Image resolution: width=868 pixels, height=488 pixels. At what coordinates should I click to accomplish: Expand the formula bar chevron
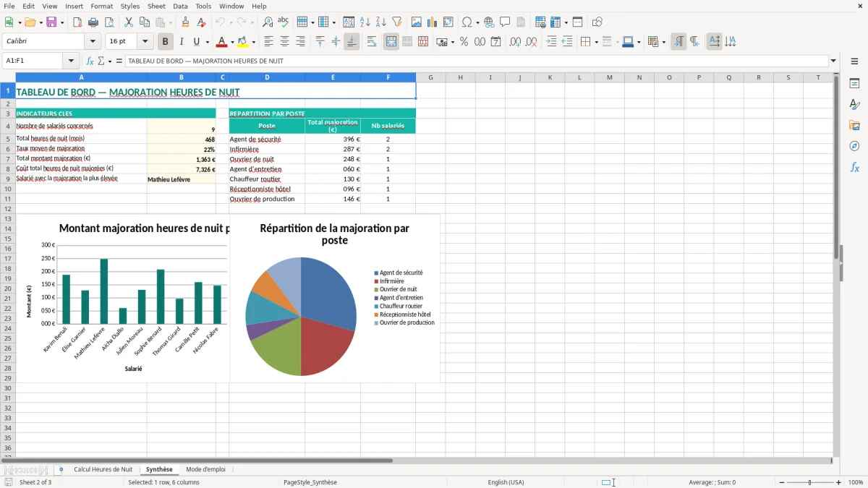tap(833, 61)
